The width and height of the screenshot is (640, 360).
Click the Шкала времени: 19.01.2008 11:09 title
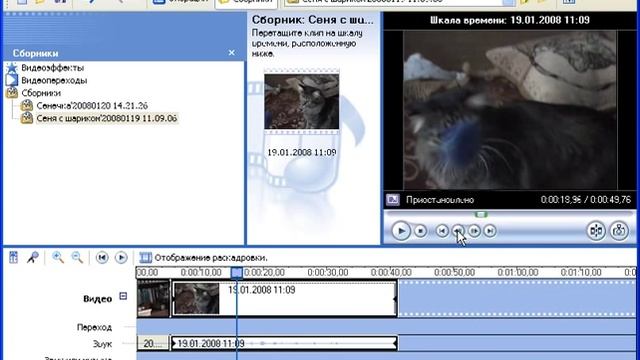coord(510,20)
